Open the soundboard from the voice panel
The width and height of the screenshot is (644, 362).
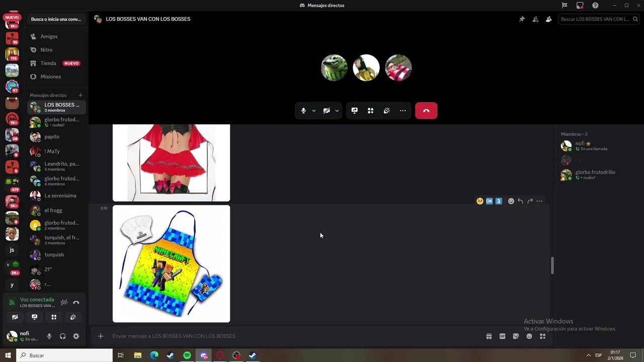tap(73, 317)
